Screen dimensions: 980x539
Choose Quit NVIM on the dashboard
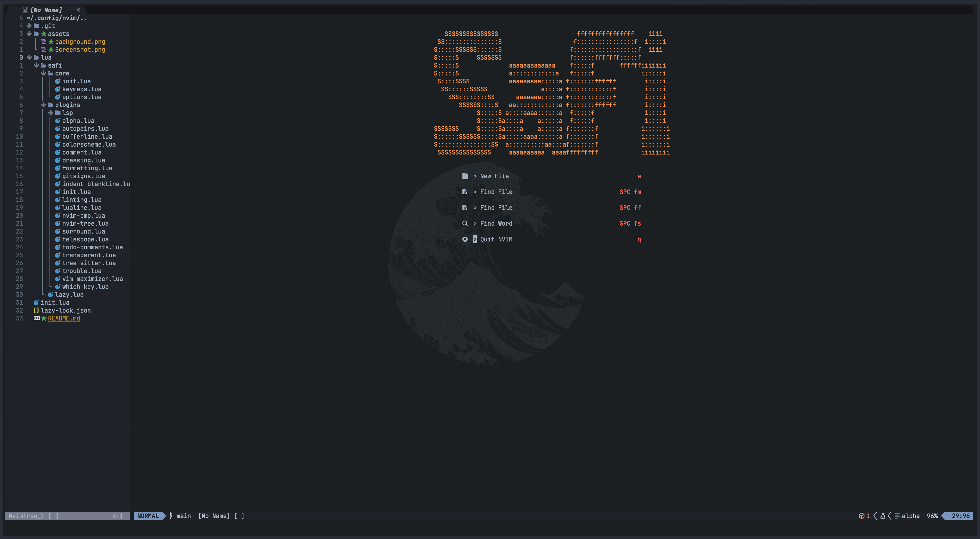pos(496,239)
